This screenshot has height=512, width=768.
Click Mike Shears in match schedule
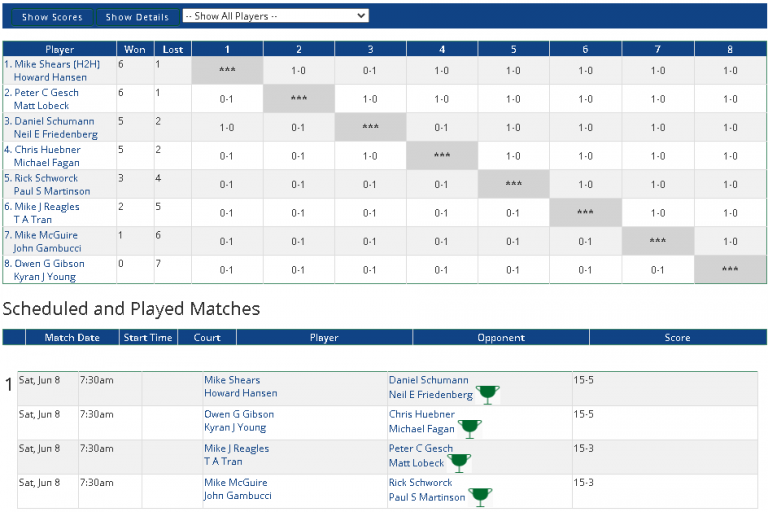coord(232,380)
